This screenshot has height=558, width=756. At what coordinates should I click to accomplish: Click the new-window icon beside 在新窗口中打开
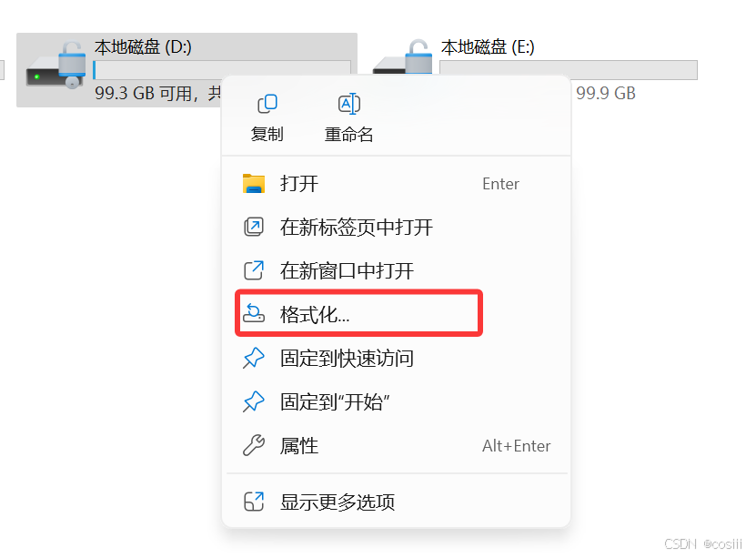point(254,270)
